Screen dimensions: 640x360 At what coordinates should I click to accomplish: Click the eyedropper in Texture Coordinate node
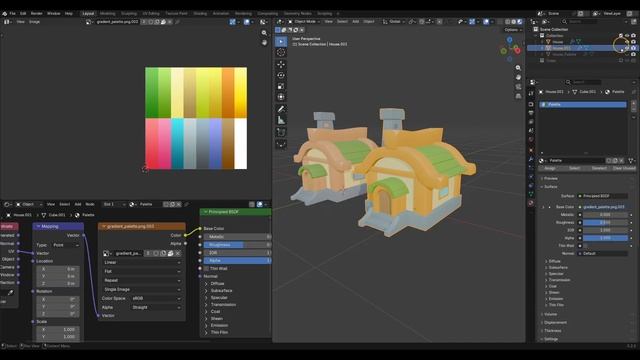(x=10, y=293)
